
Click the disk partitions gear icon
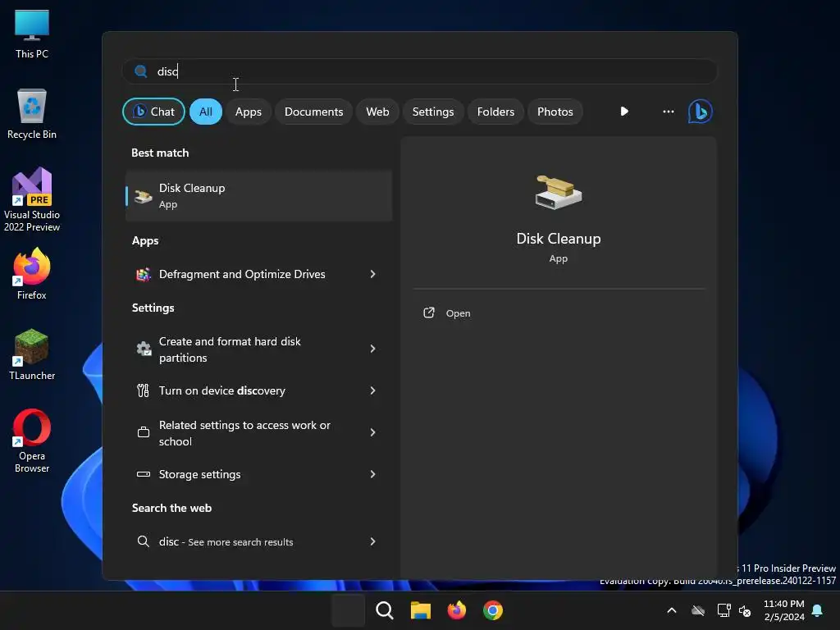[x=143, y=349]
